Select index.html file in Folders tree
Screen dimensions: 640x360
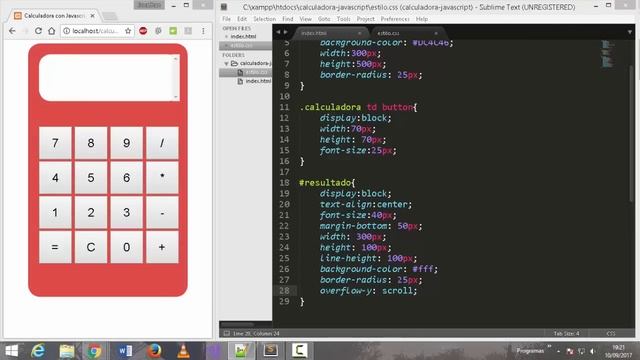[x=258, y=81]
